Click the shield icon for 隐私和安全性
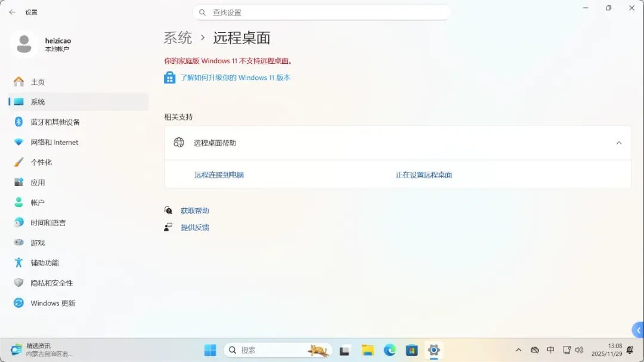 pyautogui.click(x=18, y=283)
